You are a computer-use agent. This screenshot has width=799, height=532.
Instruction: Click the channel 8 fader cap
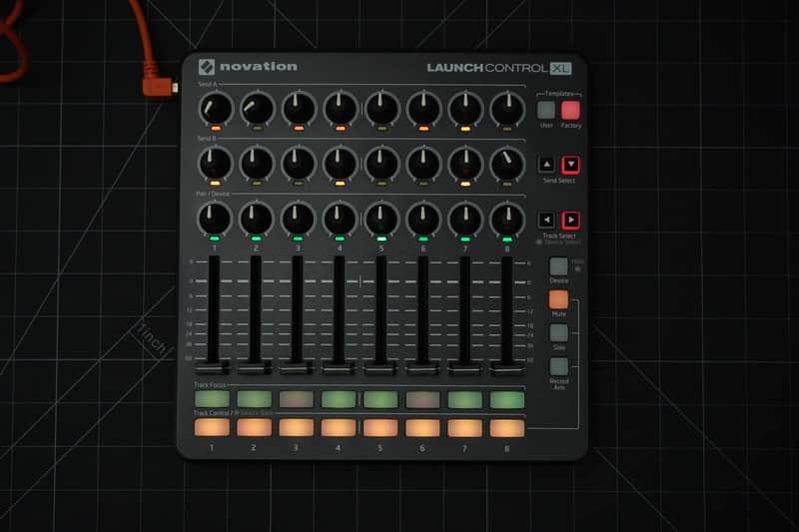pyautogui.click(x=507, y=368)
